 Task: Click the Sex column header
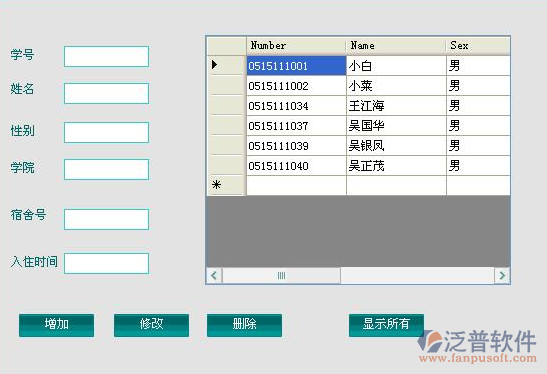[x=478, y=46]
